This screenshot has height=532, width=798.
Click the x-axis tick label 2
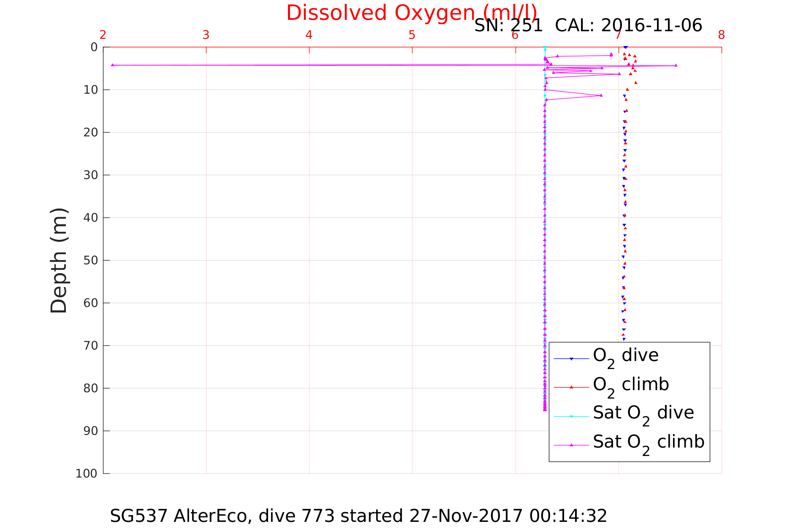[103, 35]
